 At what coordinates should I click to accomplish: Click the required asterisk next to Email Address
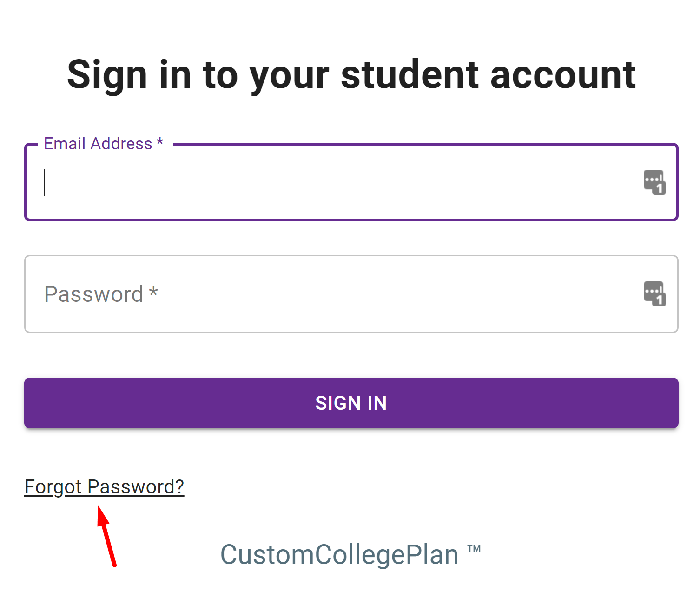pos(160,142)
